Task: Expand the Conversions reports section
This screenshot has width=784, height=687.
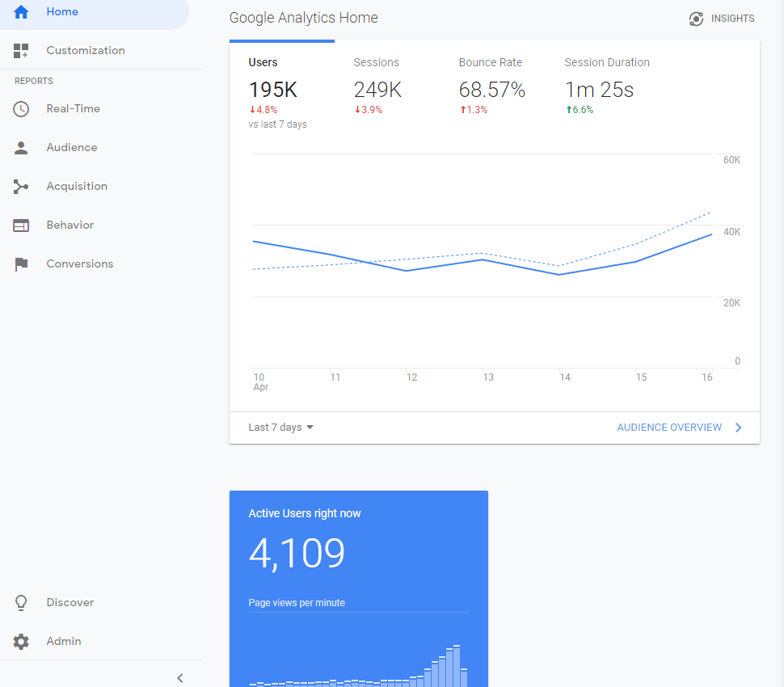Action: (x=100, y=264)
